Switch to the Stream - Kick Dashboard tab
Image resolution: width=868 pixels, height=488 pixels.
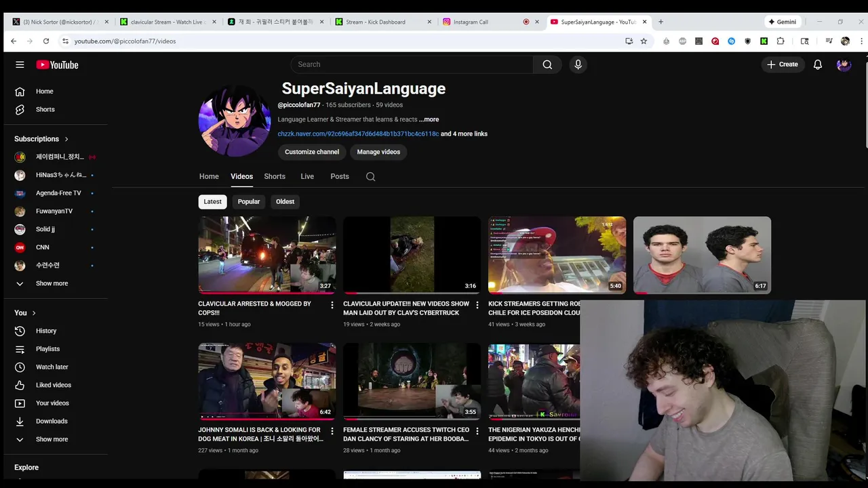pyautogui.click(x=384, y=22)
